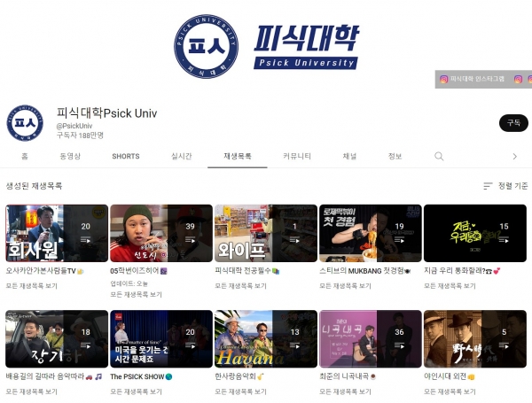This screenshot has height=403, width=532.
Task: Open the 회사원 playlist thumbnail
Action: coord(57,233)
